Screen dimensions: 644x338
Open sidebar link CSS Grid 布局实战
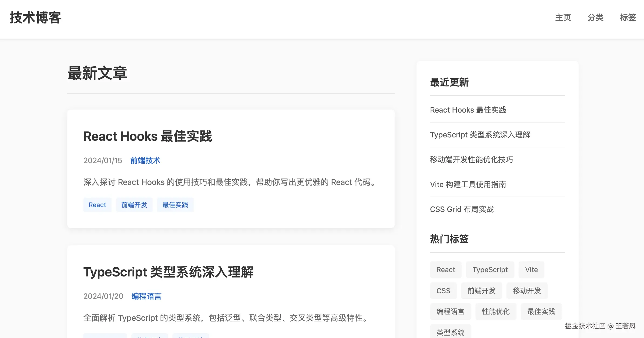click(462, 209)
